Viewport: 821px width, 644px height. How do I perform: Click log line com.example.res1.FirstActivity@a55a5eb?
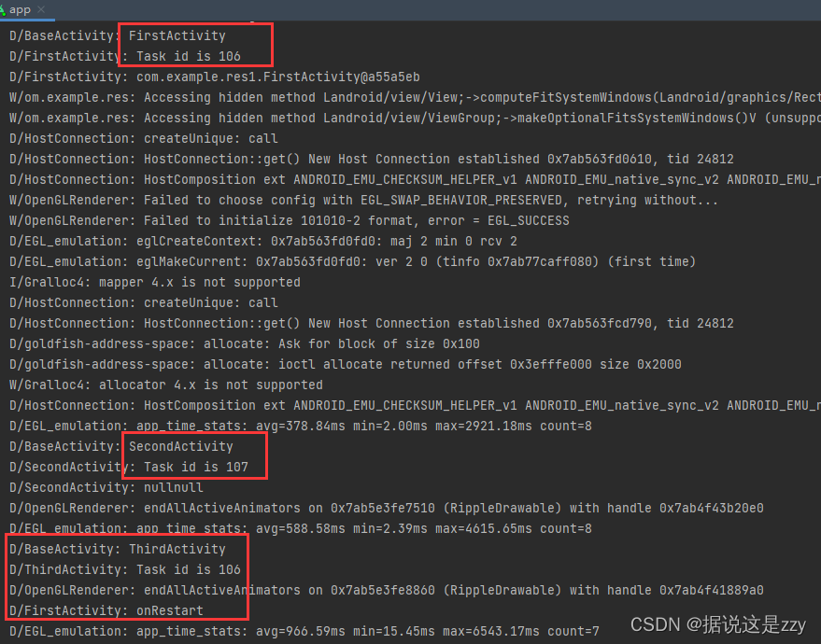pos(215,77)
